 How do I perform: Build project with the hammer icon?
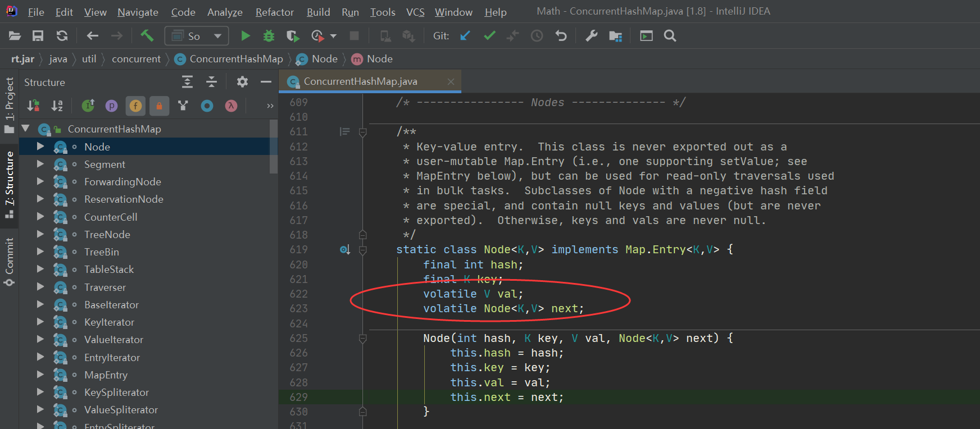[147, 36]
